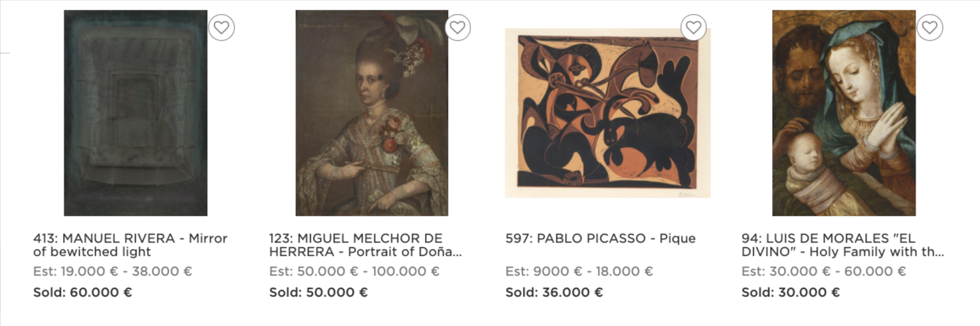
Task: Click heart icon on Picasso Pique lot
Action: click(x=693, y=27)
